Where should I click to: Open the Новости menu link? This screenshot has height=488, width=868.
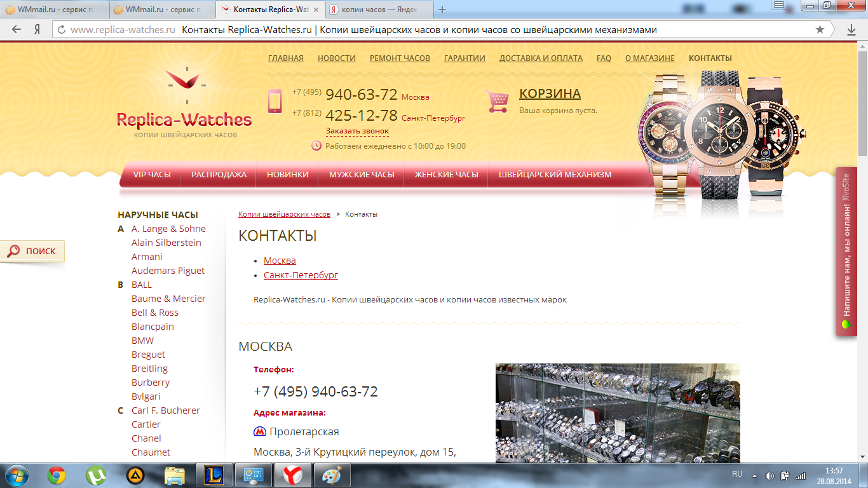click(x=337, y=58)
